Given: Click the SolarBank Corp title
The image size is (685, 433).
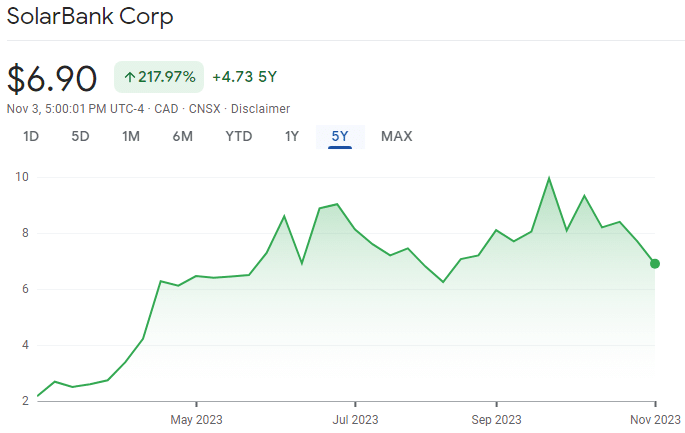Looking at the screenshot, I should (x=90, y=17).
